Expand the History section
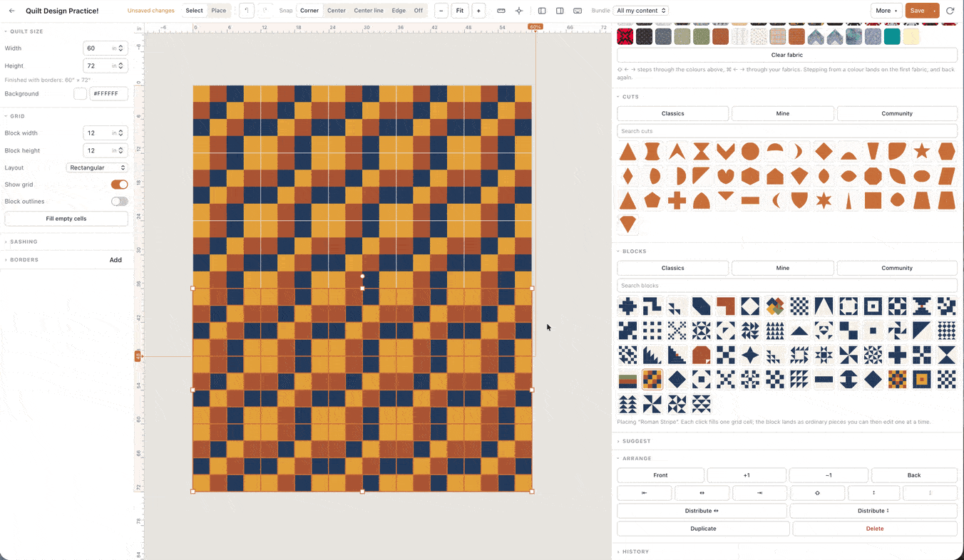Image resolution: width=964 pixels, height=560 pixels. (635, 551)
